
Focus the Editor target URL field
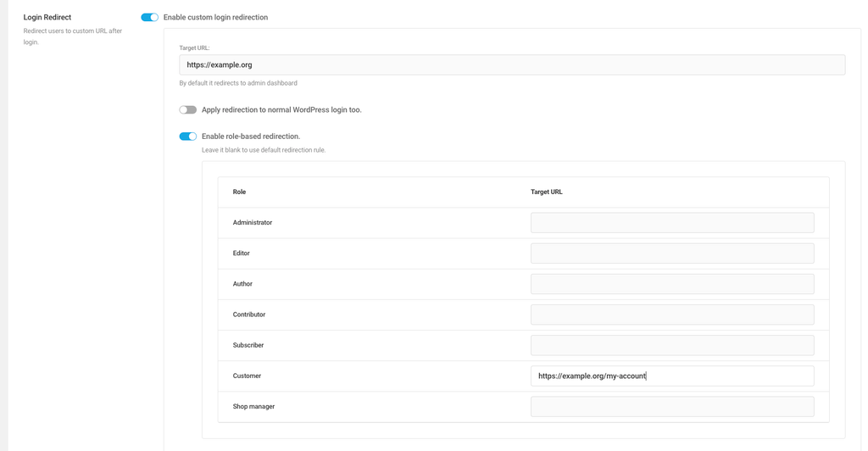[672, 253]
